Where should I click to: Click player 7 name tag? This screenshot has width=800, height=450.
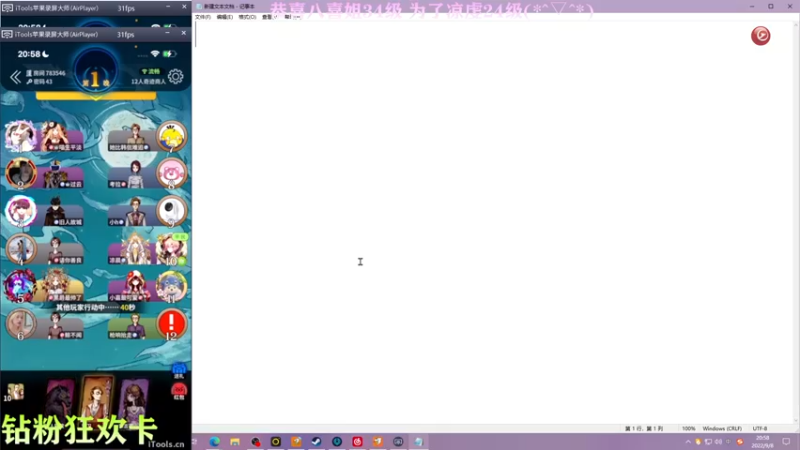click(x=129, y=147)
